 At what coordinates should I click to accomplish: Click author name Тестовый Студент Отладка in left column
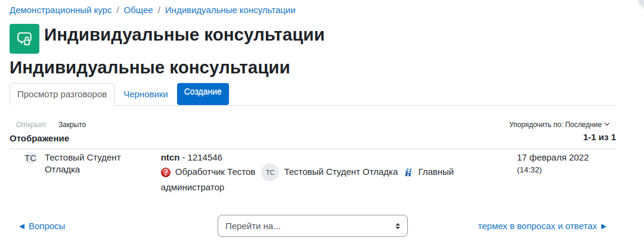[82, 163]
